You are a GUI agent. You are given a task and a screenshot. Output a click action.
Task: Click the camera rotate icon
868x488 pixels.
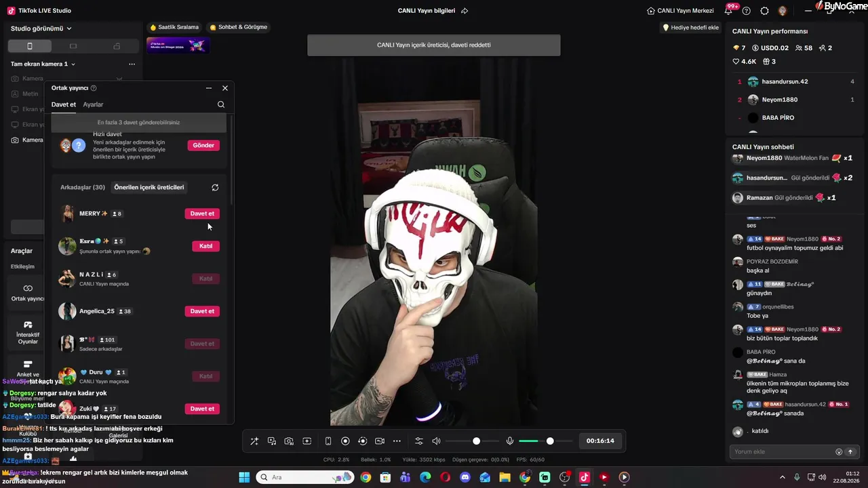point(362,441)
